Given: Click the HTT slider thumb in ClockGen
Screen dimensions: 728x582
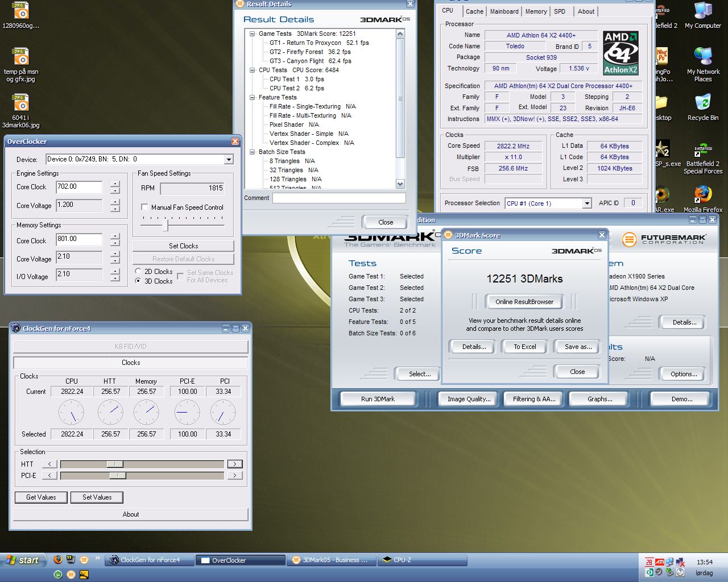Looking at the screenshot, I should pyautogui.click(x=114, y=464).
